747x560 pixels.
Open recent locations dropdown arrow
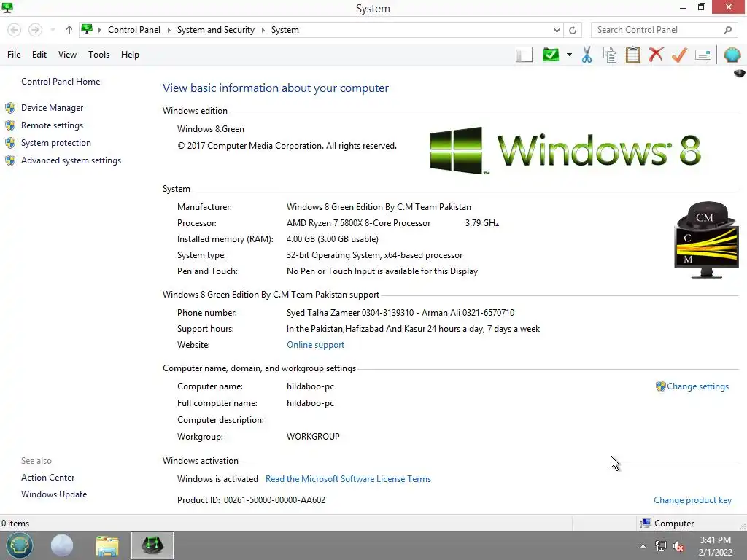coord(53,30)
